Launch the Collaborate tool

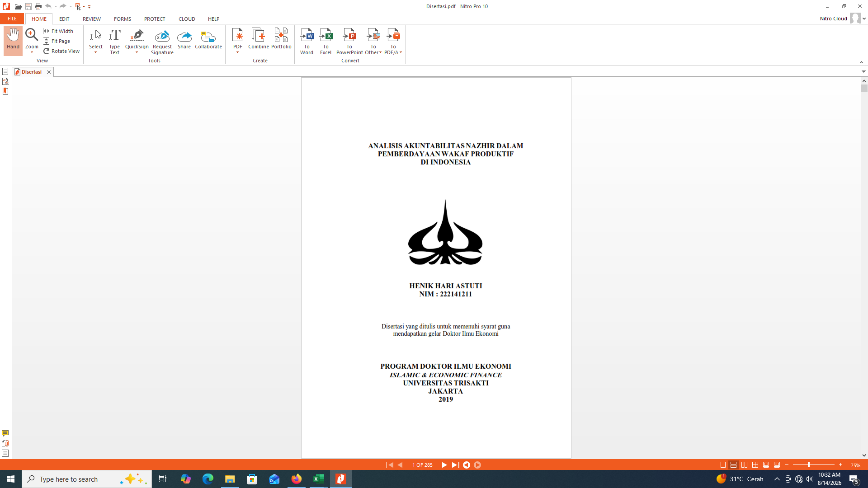pos(208,39)
